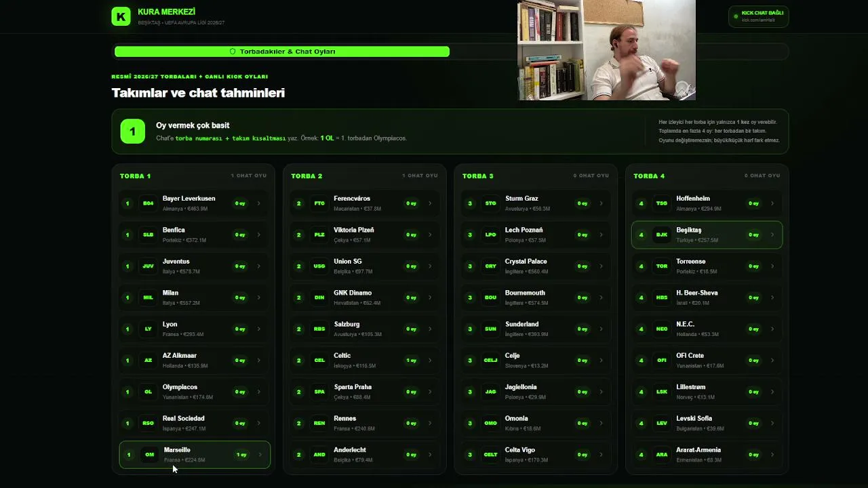868x488 pixels.
Task: Click the SPA badge for Sparta Praha
Action: pos(319,392)
